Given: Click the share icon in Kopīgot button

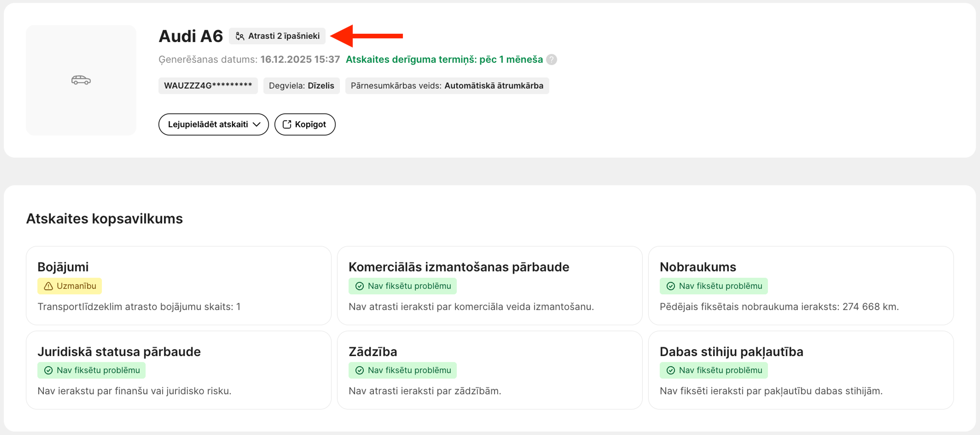Looking at the screenshot, I should point(287,124).
